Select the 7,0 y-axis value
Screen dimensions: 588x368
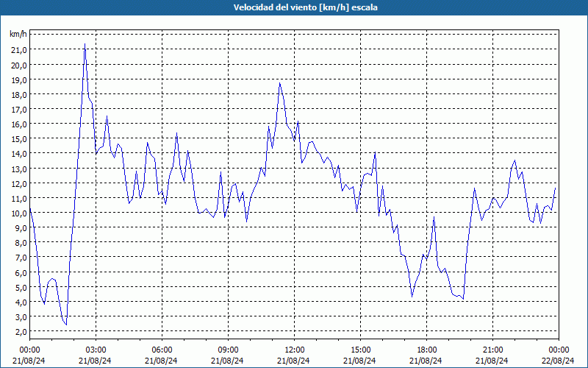click(x=21, y=258)
